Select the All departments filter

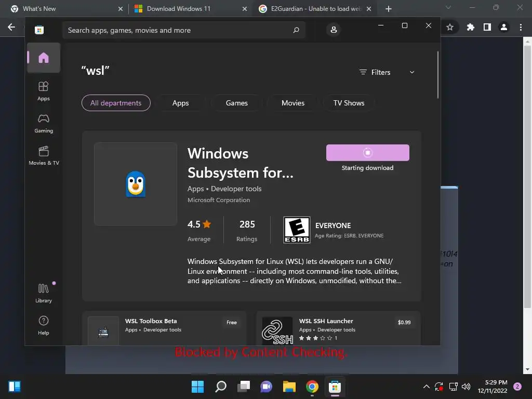(116, 103)
